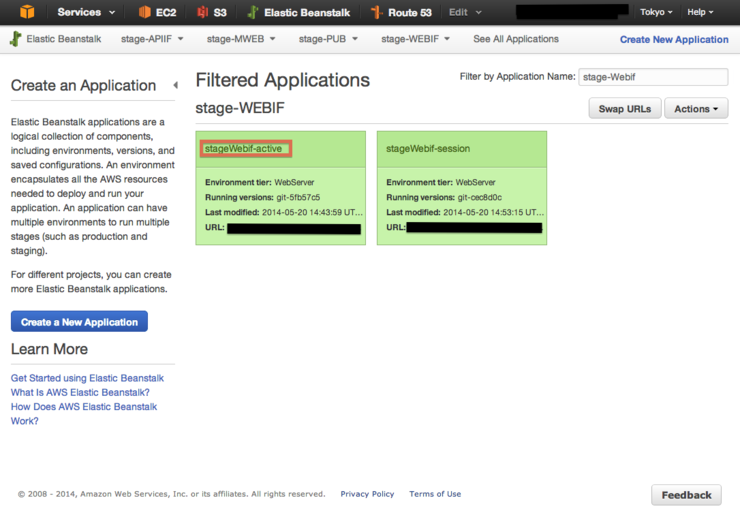Open the Terms of Use link
Image resolution: width=740 pixels, height=515 pixels.
point(435,494)
